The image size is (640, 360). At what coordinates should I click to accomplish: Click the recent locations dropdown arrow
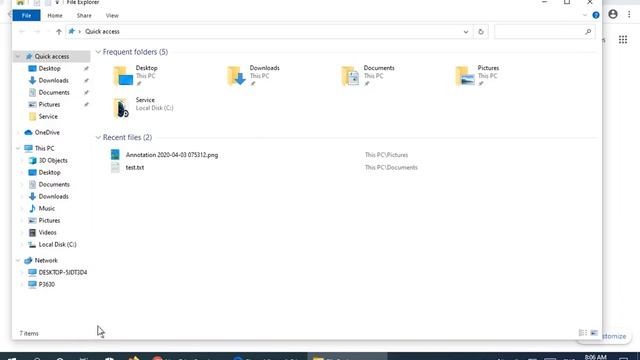(48, 31)
